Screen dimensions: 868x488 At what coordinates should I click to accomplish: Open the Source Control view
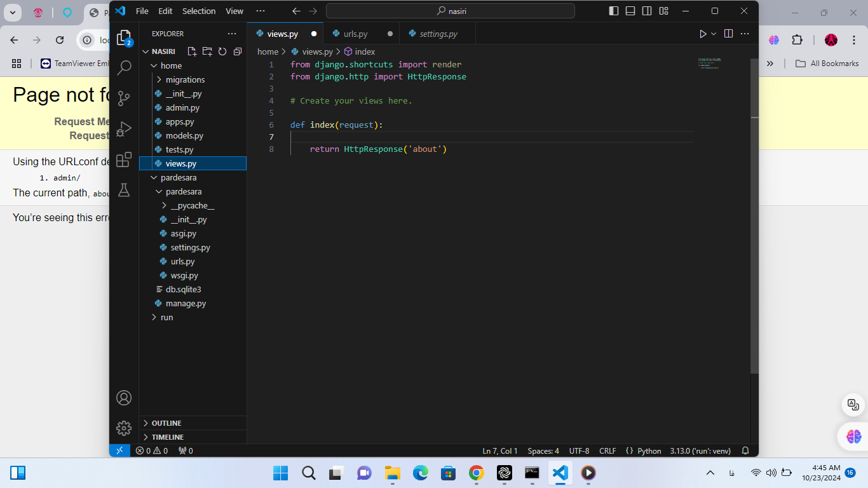pyautogui.click(x=124, y=98)
